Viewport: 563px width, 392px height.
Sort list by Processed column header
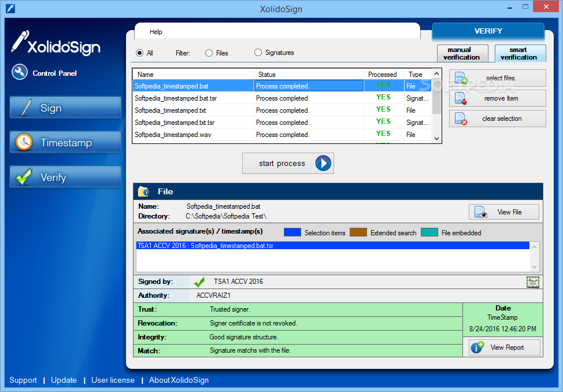click(x=384, y=75)
